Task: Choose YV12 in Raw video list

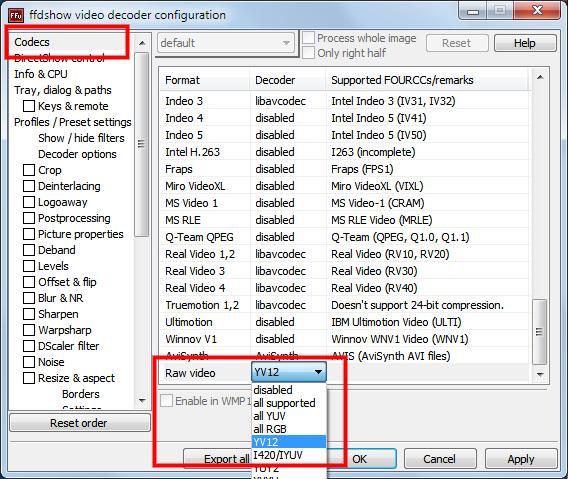Action: pos(289,442)
